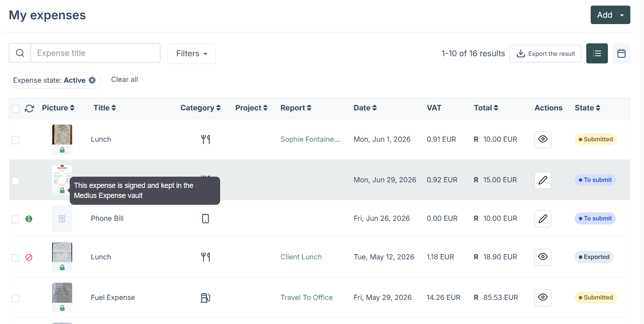Switch to calendar view
Viewport: 644px width, 324px height.
pos(622,53)
